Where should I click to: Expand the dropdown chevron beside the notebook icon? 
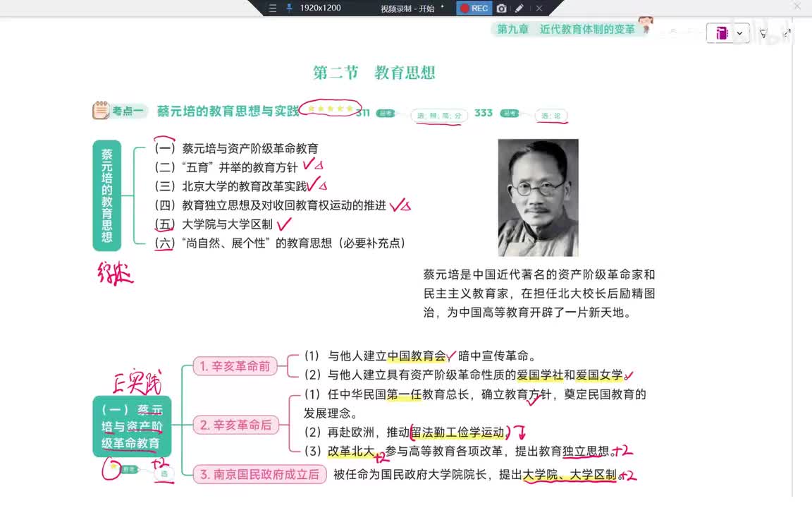(739, 33)
